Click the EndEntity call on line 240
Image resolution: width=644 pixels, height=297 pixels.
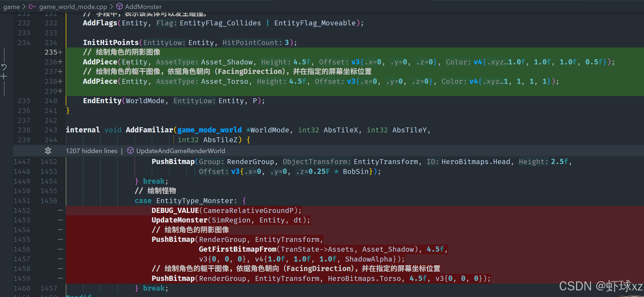102,101
